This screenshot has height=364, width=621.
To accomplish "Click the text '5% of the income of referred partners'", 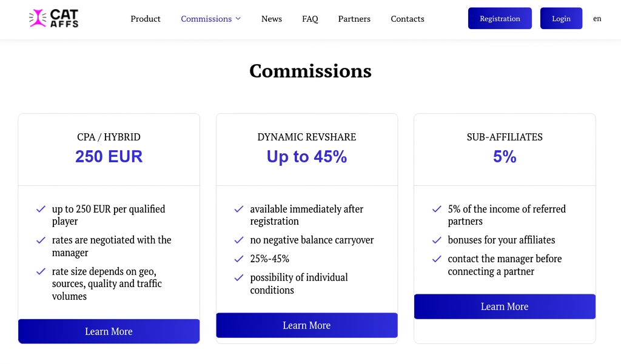I will point(506,215).
